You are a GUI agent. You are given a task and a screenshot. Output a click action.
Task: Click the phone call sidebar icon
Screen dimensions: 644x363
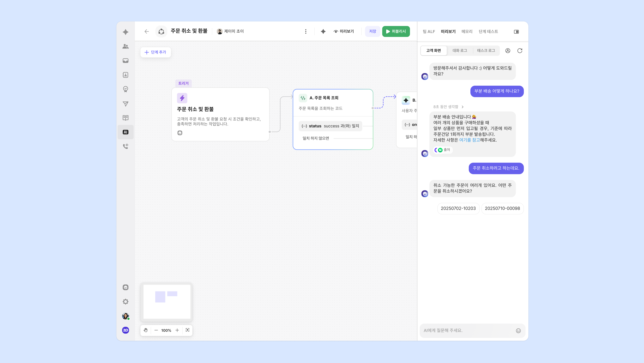(125, 146)
